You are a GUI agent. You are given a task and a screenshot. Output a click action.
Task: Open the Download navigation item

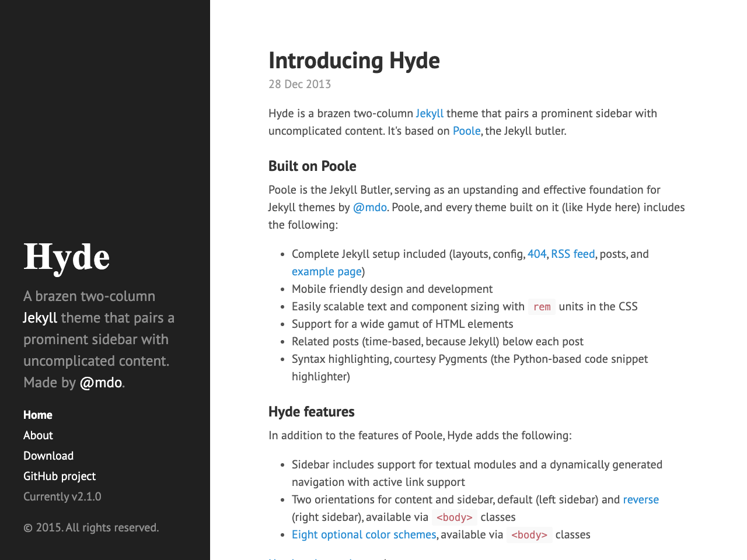(48, 456)
